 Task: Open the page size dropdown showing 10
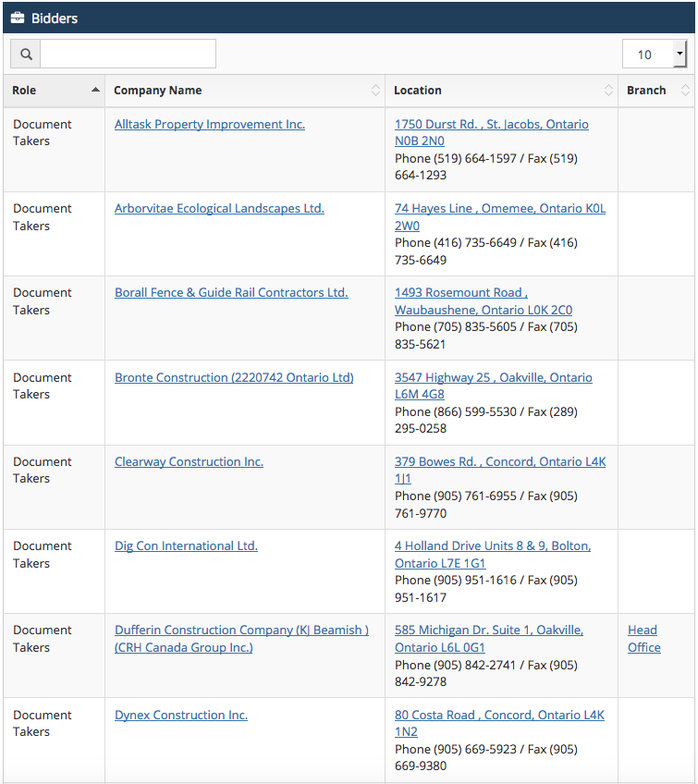(655, 54)
